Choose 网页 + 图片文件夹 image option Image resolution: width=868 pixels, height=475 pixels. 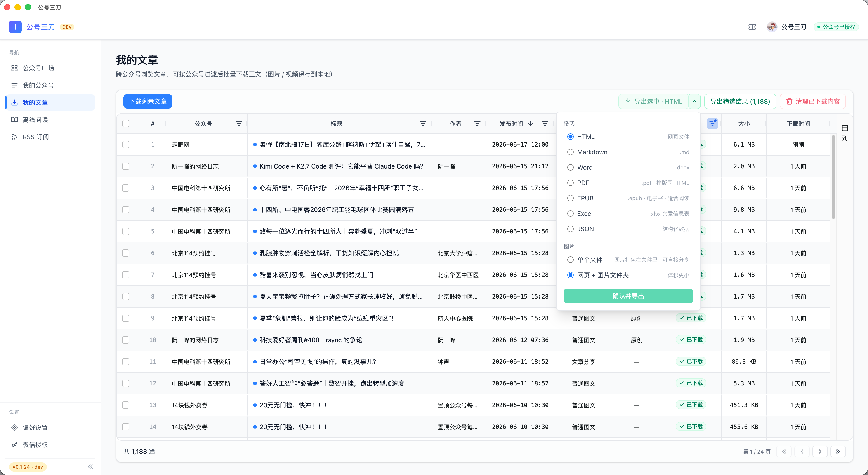(x=628, y=275)
